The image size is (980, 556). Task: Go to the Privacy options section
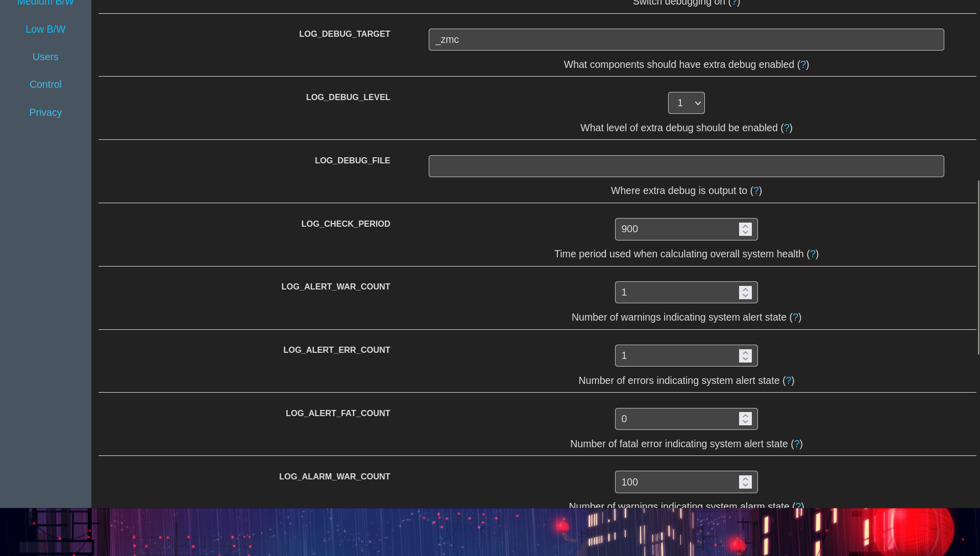[x=45, y=113]
